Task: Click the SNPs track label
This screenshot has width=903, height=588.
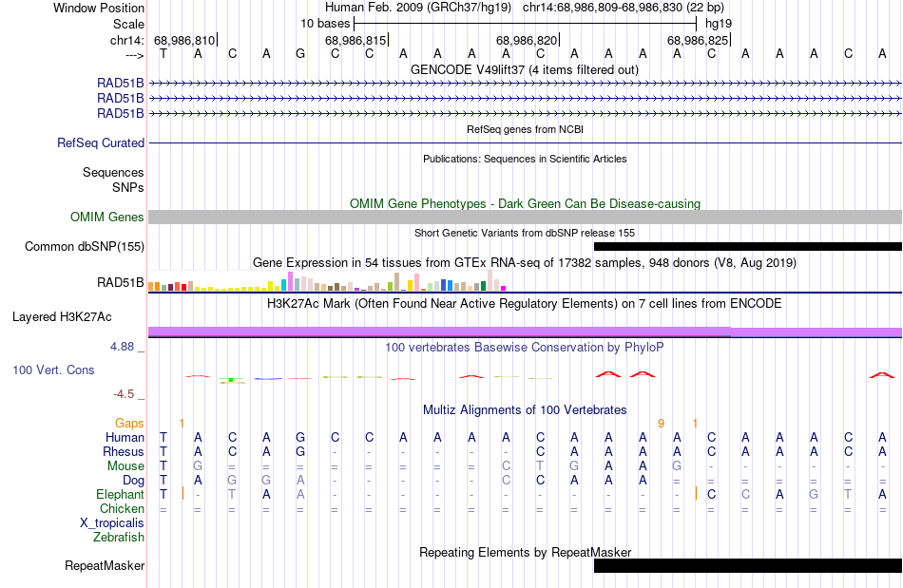Action: (x=128, y=187)
